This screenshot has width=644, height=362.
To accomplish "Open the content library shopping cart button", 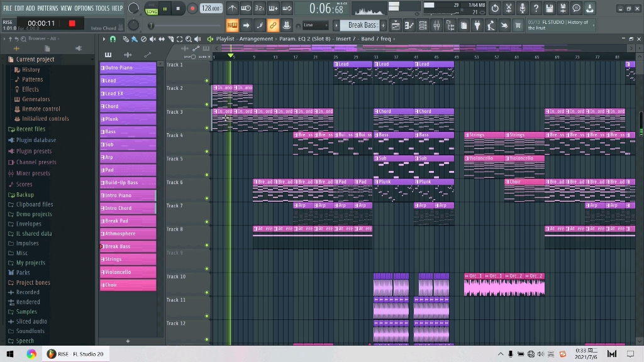I will pos(518,25).
